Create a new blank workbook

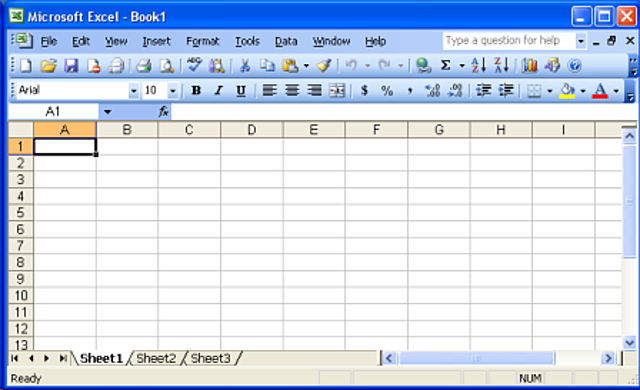(x=26, y=65)
